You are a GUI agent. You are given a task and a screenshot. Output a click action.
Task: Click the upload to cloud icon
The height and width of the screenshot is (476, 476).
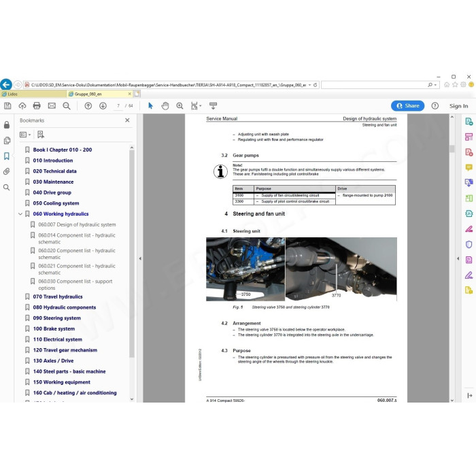(x=22, y=105)
